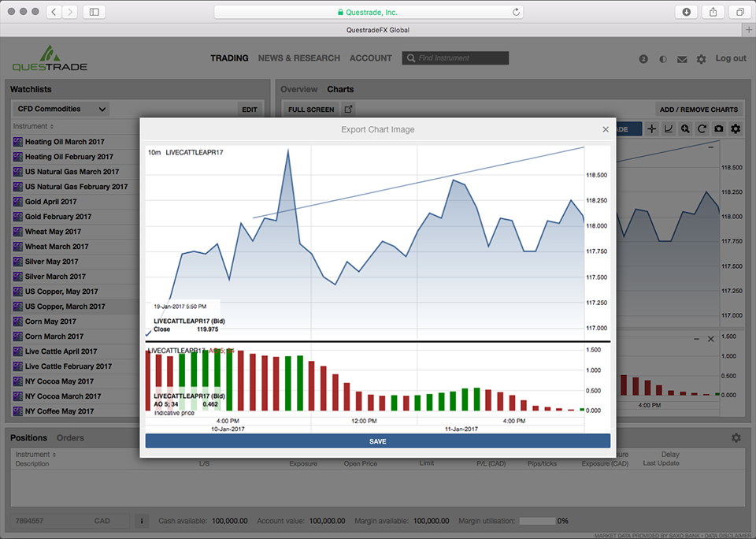Switch to the Positions tab
Image resolution: width=756 pixels, height=539 pixels.
pos(29,437)
